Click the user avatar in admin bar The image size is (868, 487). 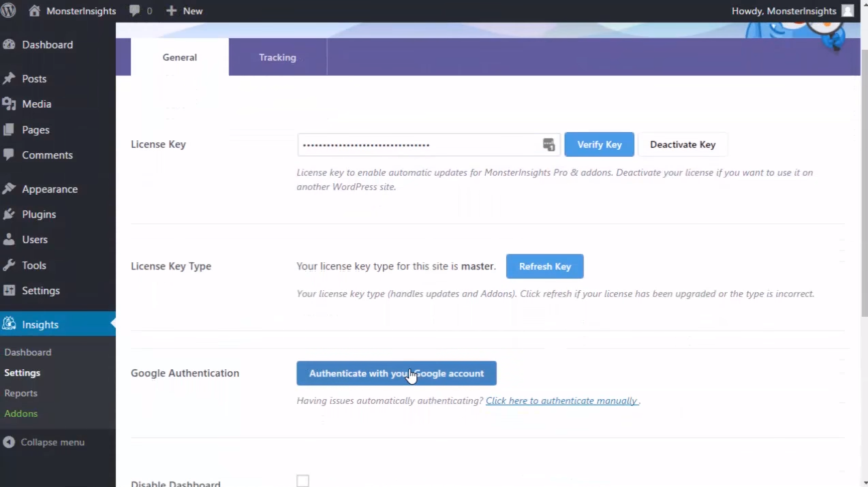tap(848, 11)
